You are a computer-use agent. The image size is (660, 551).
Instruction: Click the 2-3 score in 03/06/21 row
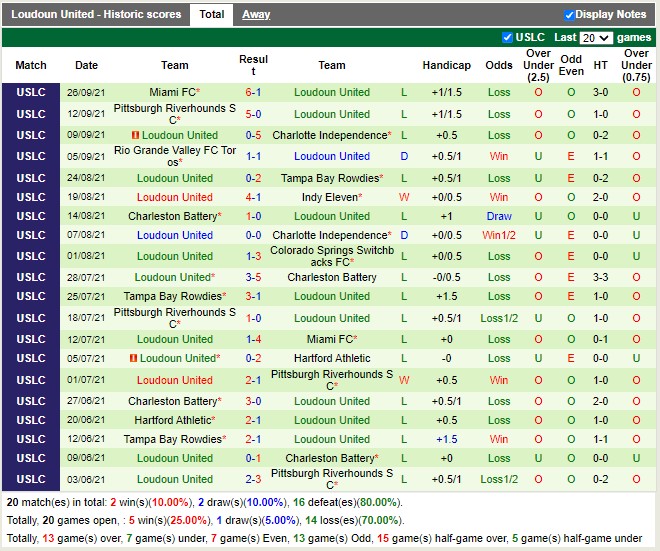click(x=253, y=479)
